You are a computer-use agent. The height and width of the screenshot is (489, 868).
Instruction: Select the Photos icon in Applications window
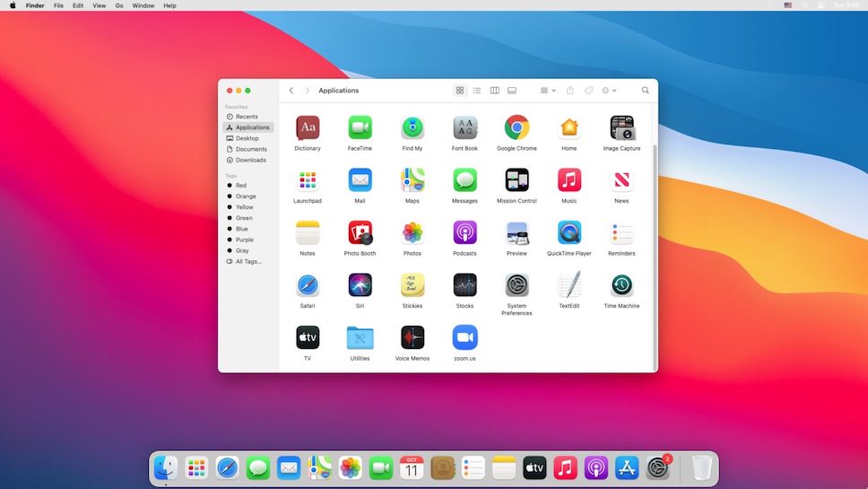(x=412, y=233)
